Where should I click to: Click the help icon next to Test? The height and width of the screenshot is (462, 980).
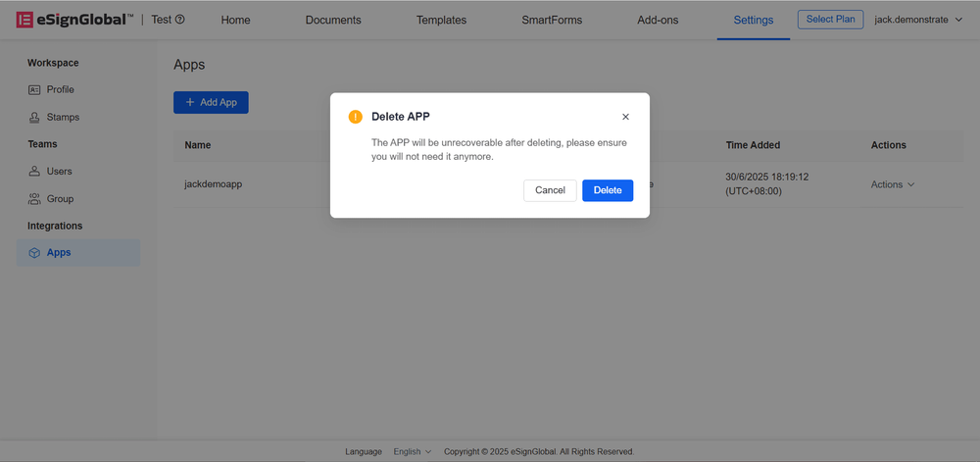coord(179,20)
